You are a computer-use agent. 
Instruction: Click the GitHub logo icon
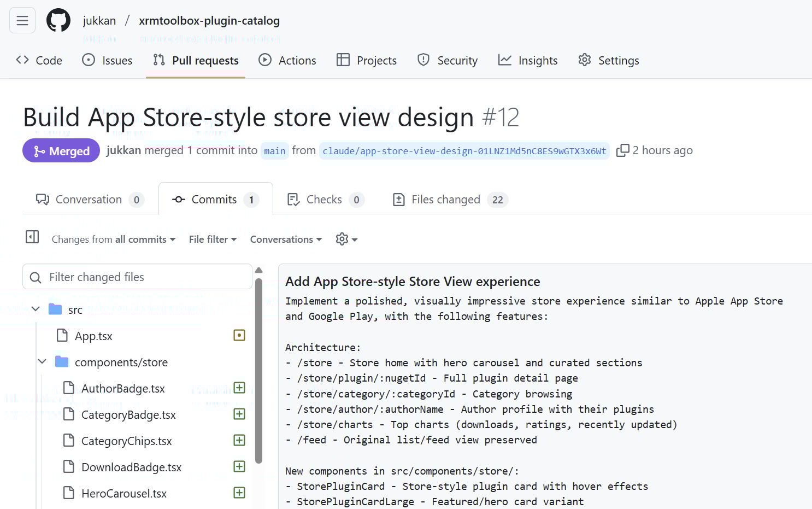[x=58, y=21]
